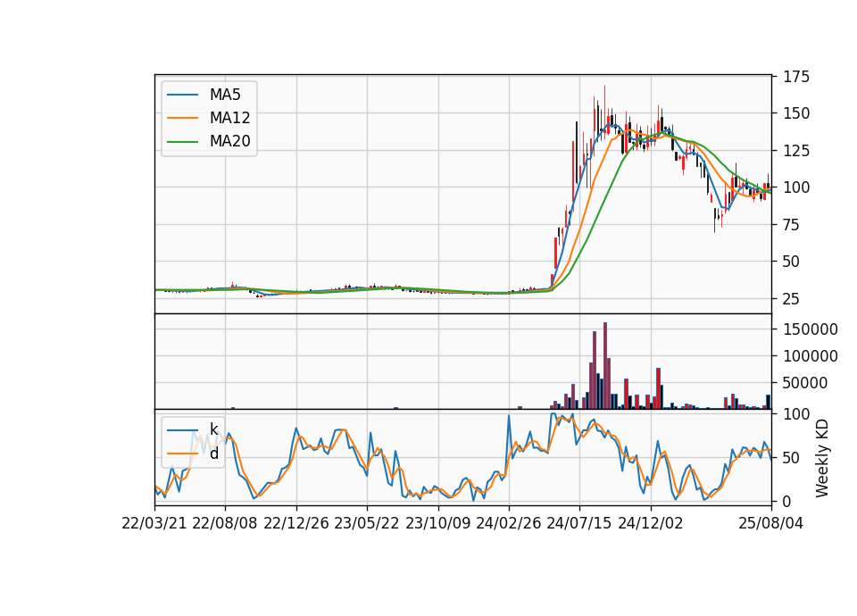Click the 150000 volume axis label
Screen dimensions: 857x616
pos(810,329)
